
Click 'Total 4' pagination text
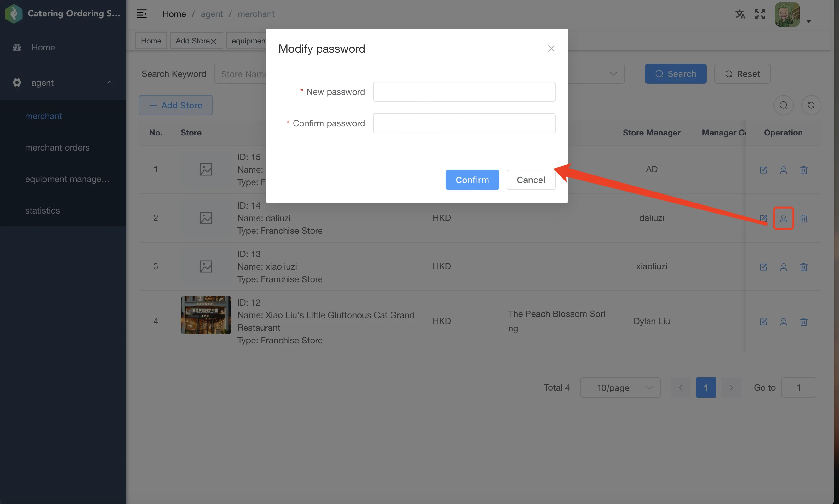pyautogui.click(x=556, y=387)
